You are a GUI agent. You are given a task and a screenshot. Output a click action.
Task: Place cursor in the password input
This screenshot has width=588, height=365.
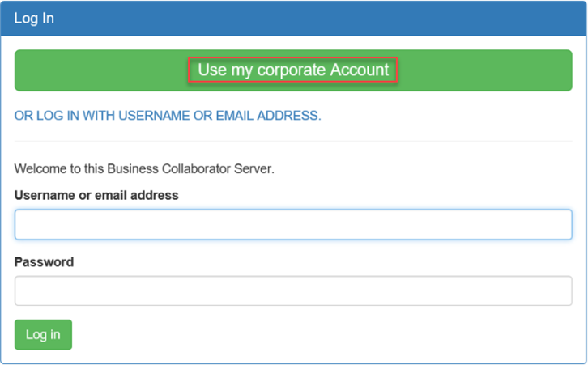click(x=293, y=291)
